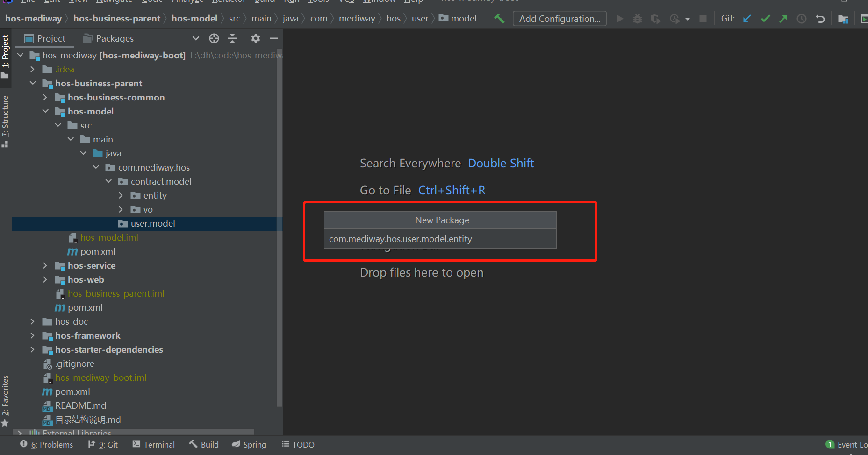Expand hos-starter-dependencies module

coord(32,349)
